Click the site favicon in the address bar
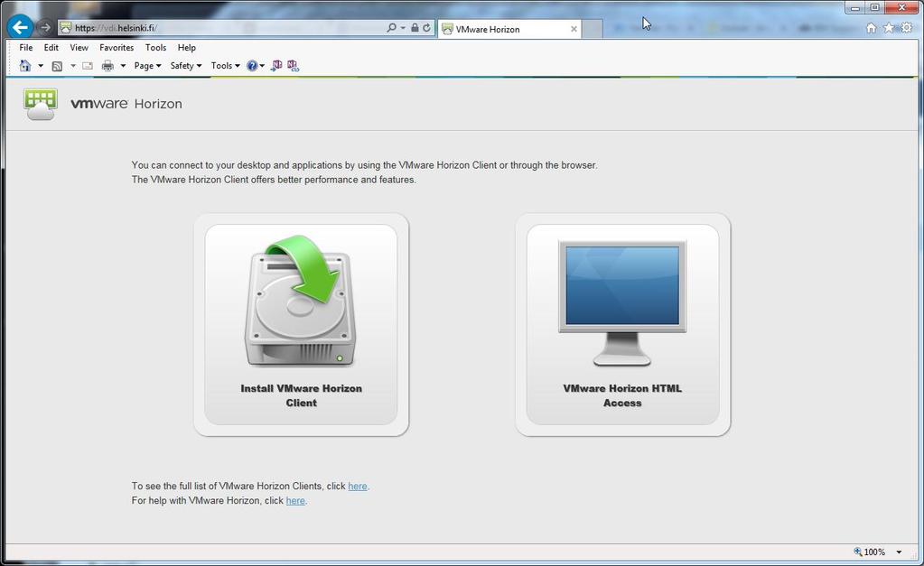924x566 pixels. coord(66,28)
